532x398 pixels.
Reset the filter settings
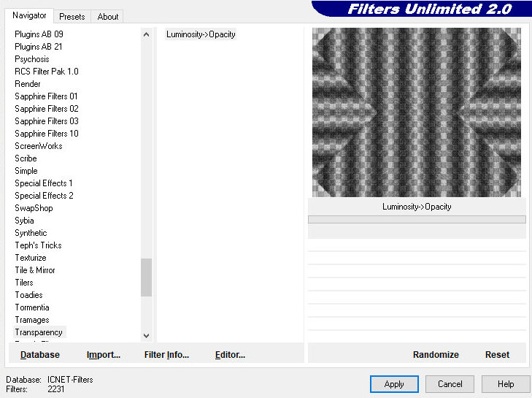[497, 355]
